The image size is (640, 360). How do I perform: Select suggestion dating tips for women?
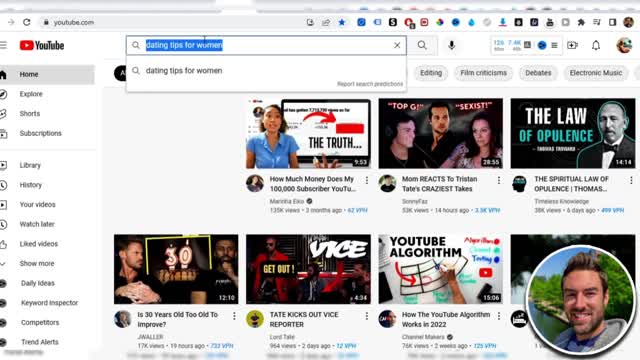coord(266,71)
